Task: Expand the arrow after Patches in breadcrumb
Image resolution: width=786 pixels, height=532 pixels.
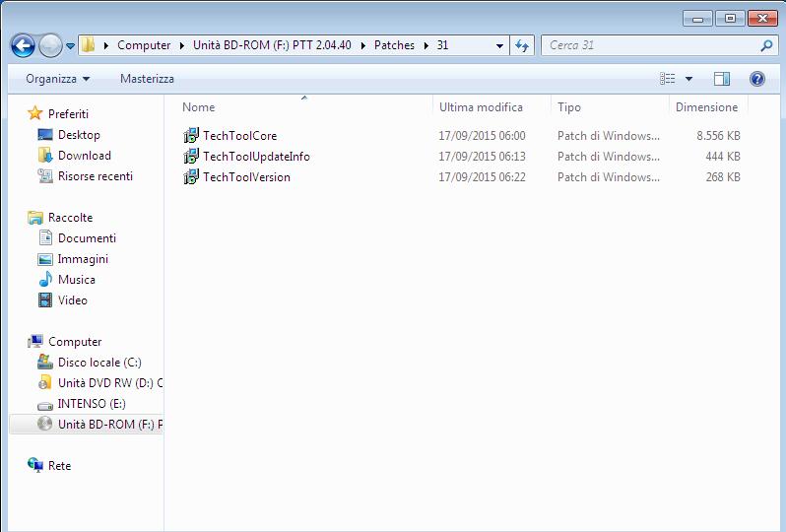Action: click(426, 45)
